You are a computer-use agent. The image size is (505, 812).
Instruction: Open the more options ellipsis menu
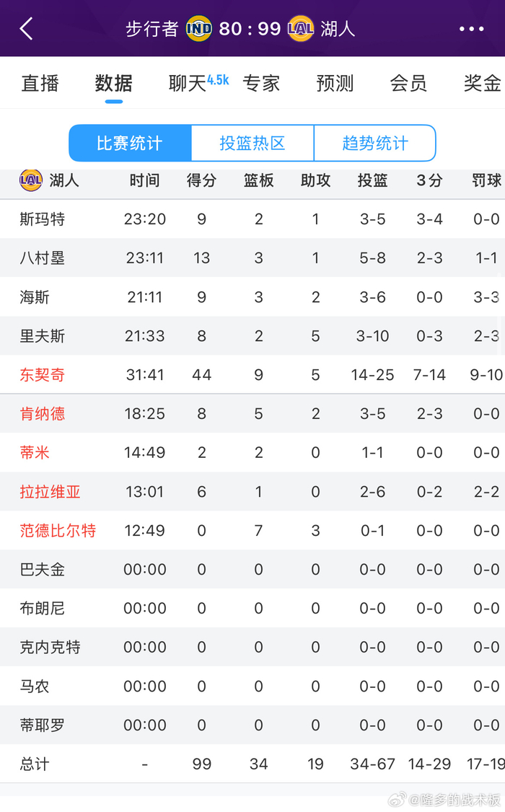click(x=471, y=28)
